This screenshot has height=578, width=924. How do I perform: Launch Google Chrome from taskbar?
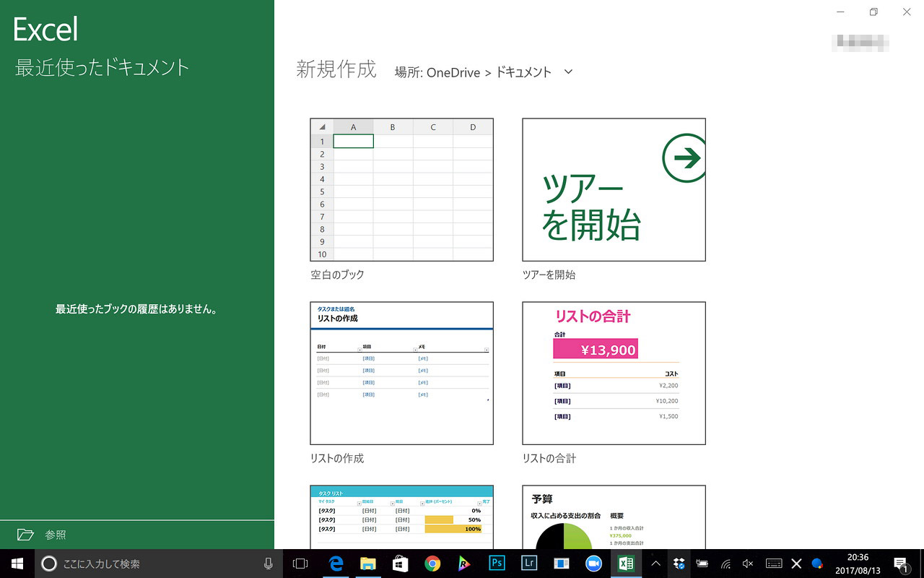coord(432,564)
